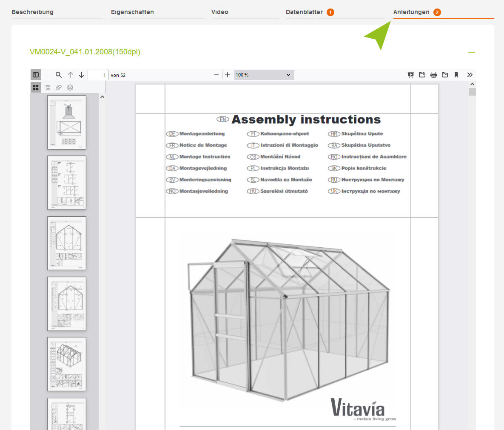This screenshot has height=430, width=504.
Task: Toggle the PDF sidebar
Action: pyautogui.click(x=36, y=75)
